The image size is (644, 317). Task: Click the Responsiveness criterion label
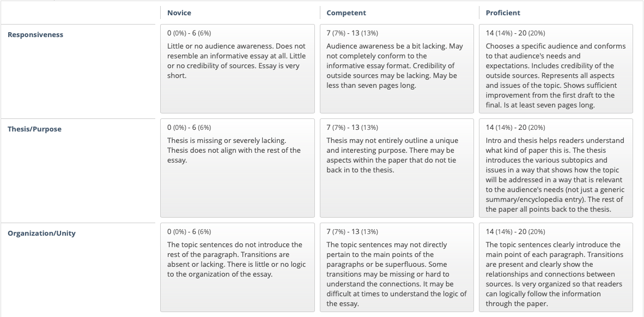35,34
